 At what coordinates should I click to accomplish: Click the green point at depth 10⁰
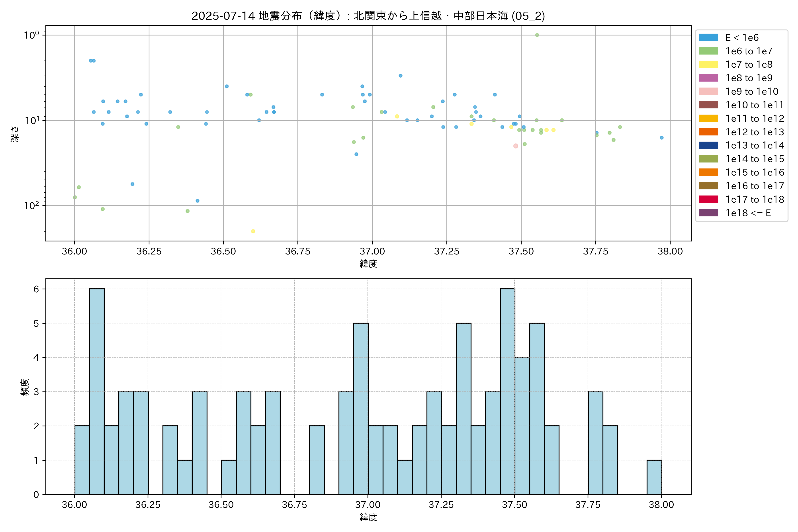pos(537,35)
